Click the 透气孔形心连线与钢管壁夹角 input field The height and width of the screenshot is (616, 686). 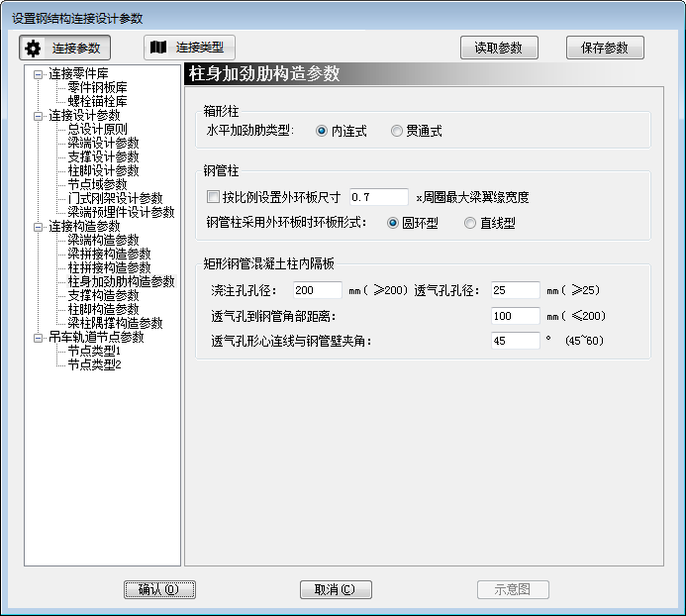516,341
